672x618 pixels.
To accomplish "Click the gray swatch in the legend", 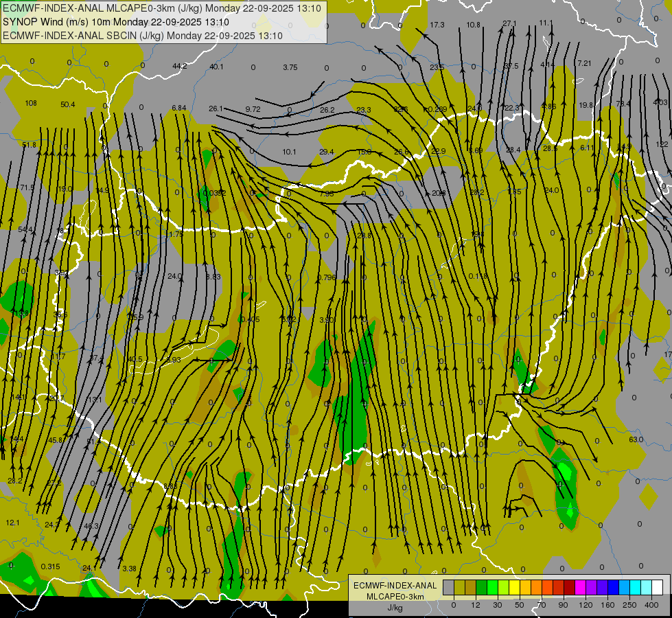I will [449, 587].
